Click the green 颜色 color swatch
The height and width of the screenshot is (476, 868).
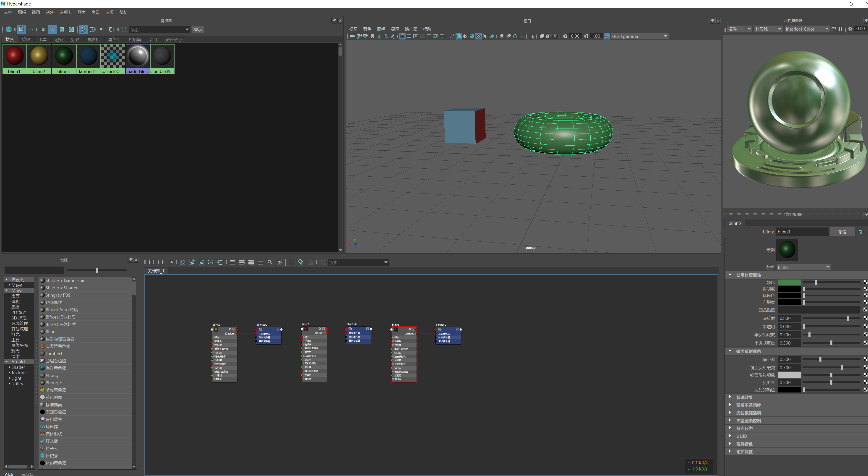pyautogui.click(x=789, y=282)
